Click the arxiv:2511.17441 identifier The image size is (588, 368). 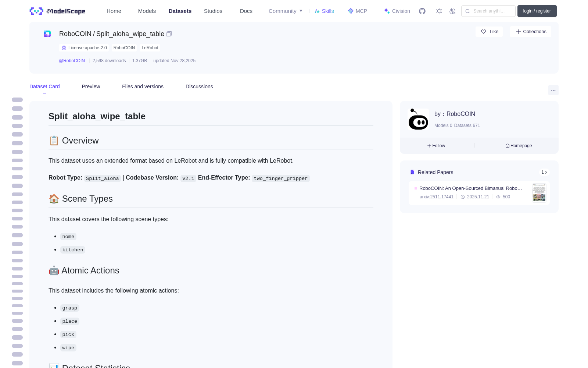click(x=437, y=197)
